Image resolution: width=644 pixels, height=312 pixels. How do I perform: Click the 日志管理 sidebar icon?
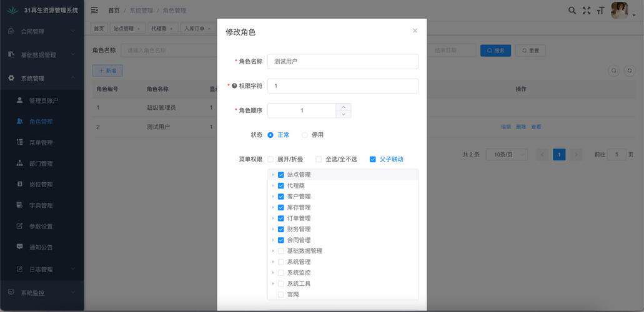coord(20,270)
